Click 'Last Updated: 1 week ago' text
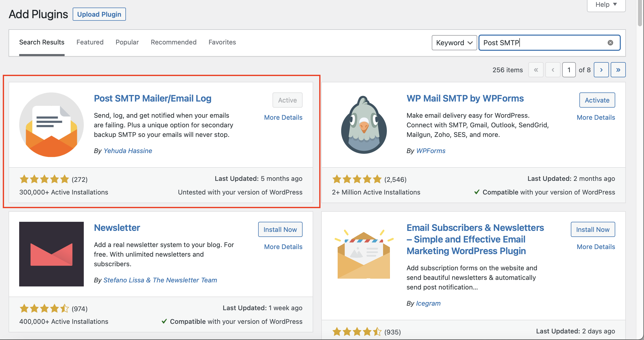644x340 pixels. [262, 308]
